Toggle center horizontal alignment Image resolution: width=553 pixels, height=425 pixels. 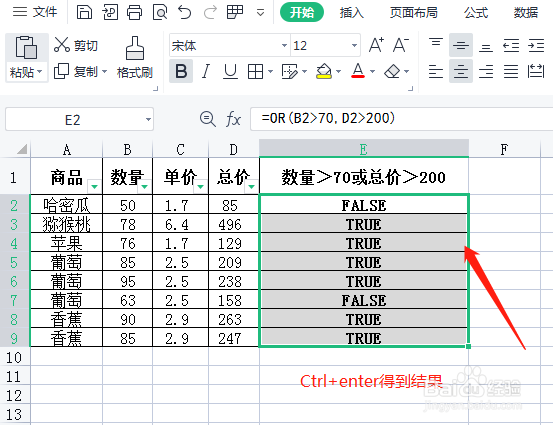tap(461, 71)
